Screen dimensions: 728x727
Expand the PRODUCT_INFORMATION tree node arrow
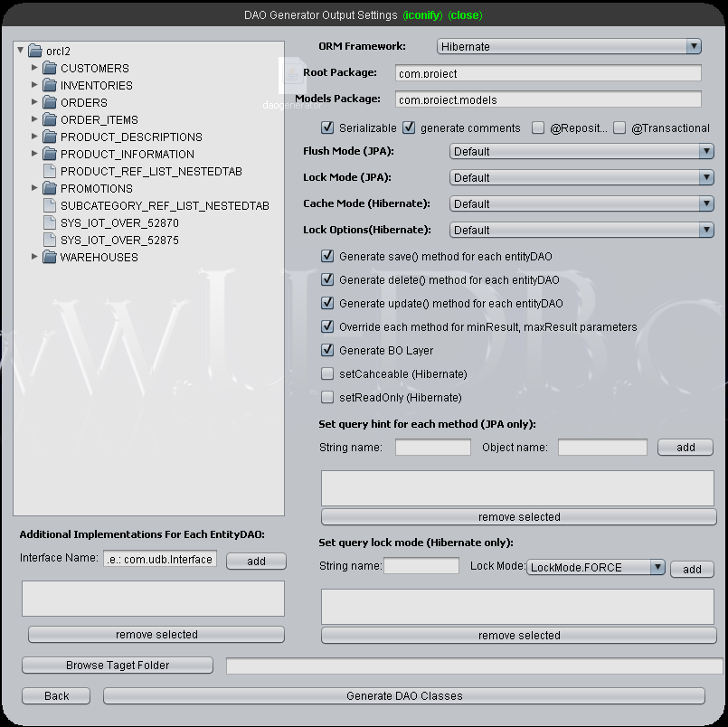(34, 153)
